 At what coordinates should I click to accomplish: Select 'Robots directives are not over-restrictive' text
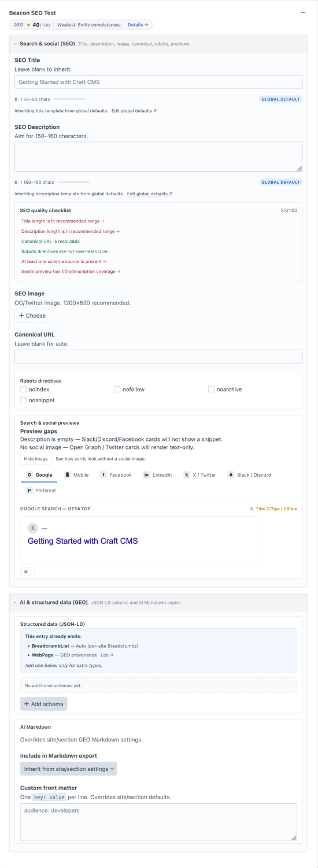[x=64, y=251]
